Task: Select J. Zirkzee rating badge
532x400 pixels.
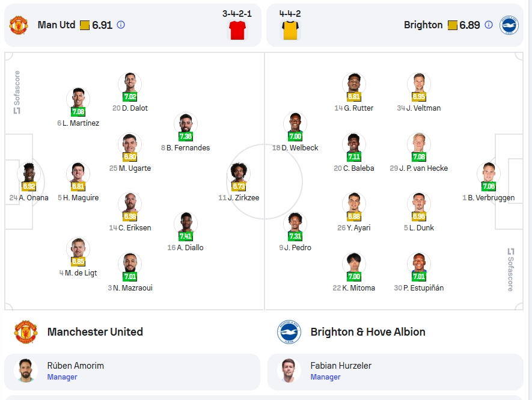Action: coord(239,186)
